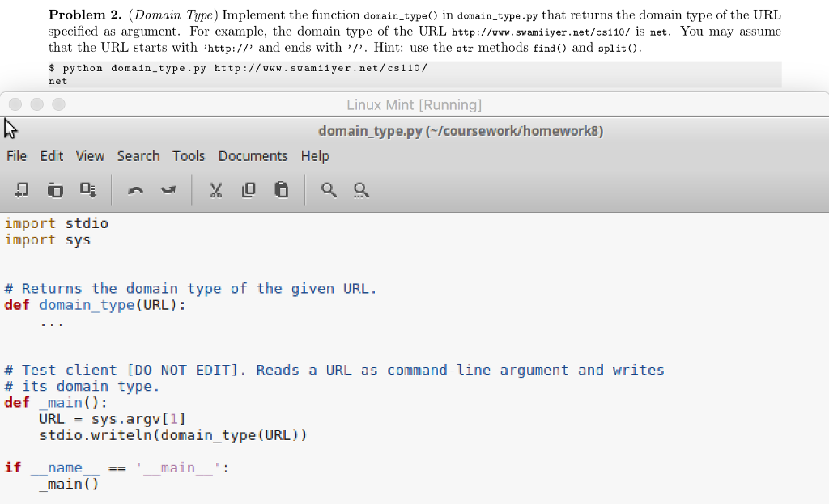Click the 'URL = sys.argv[1]' line

(113, 419)
